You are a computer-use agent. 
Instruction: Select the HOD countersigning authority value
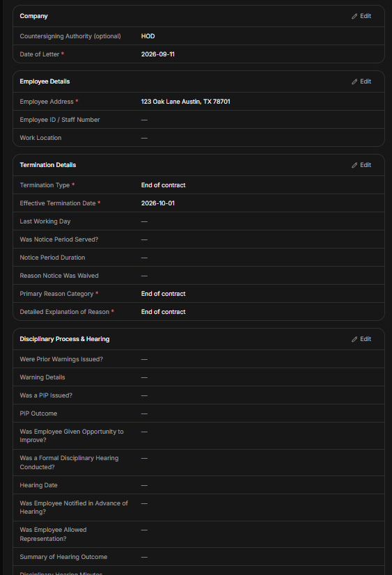pyautogui.click(x=148, y=36)
